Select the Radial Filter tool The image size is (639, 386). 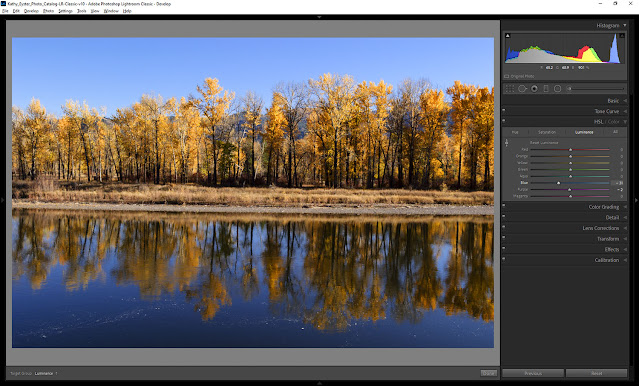[x=557, y=88]
